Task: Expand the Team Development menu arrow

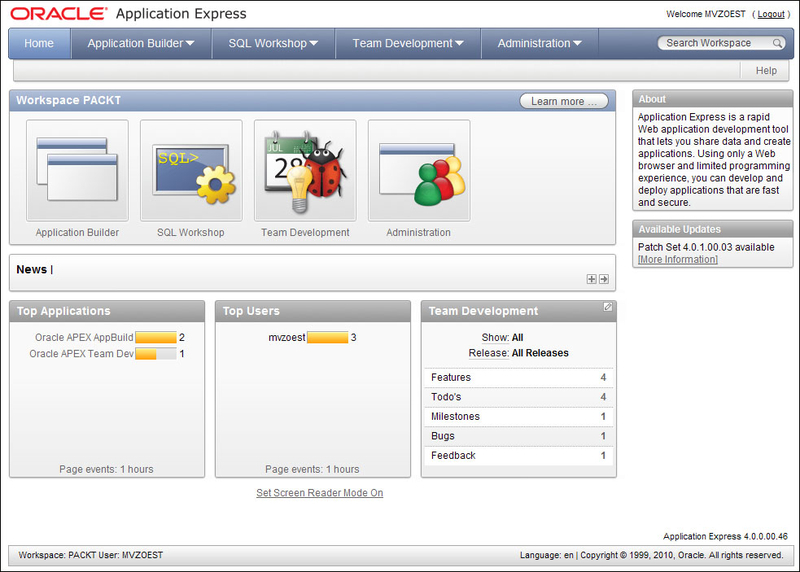Action: [x=459, y=44]
